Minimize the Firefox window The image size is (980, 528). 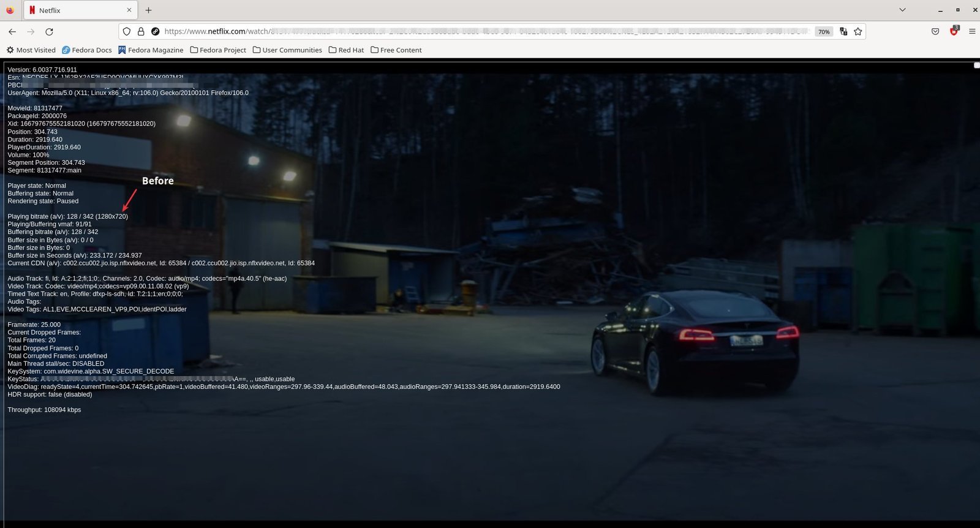940,10
